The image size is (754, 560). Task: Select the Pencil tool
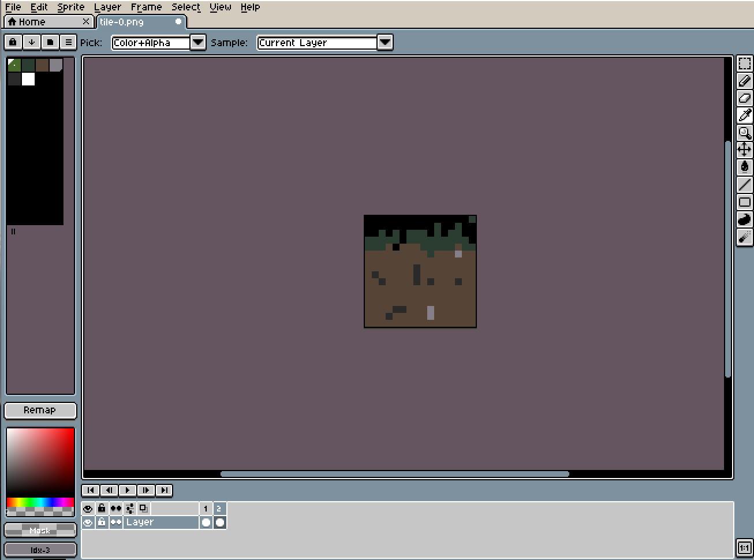coord(745,81)
